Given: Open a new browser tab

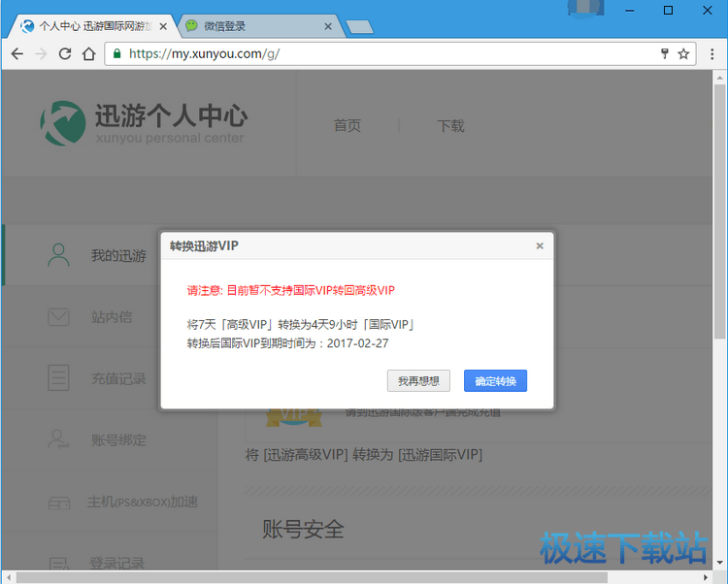Looking at the screenshot, I should coord(359,27).
